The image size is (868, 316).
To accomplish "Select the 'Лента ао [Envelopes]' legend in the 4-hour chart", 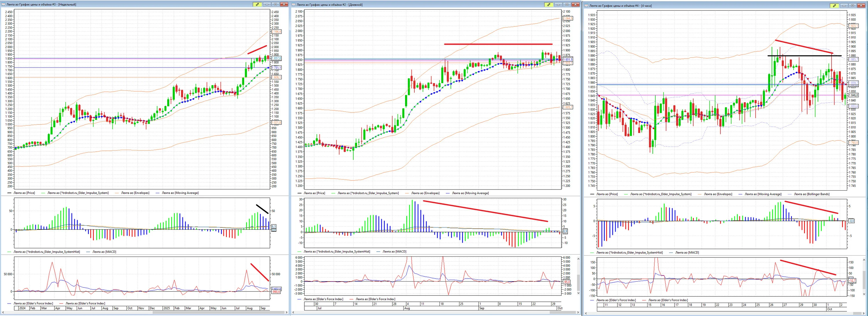I will [718, 194].
